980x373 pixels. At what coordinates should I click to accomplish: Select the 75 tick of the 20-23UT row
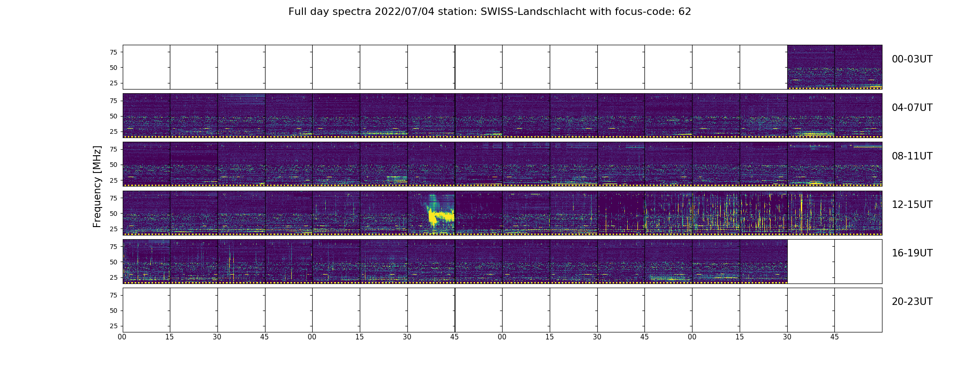(113, 295)
